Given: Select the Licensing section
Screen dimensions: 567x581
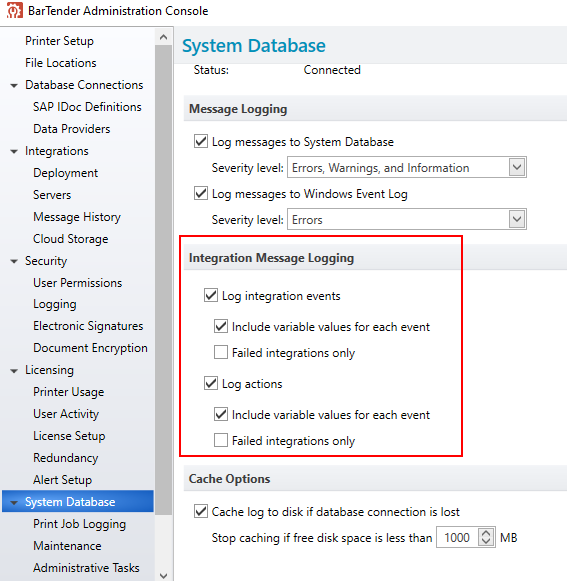Looking at the screenshot, I should [x=49, y=370].
